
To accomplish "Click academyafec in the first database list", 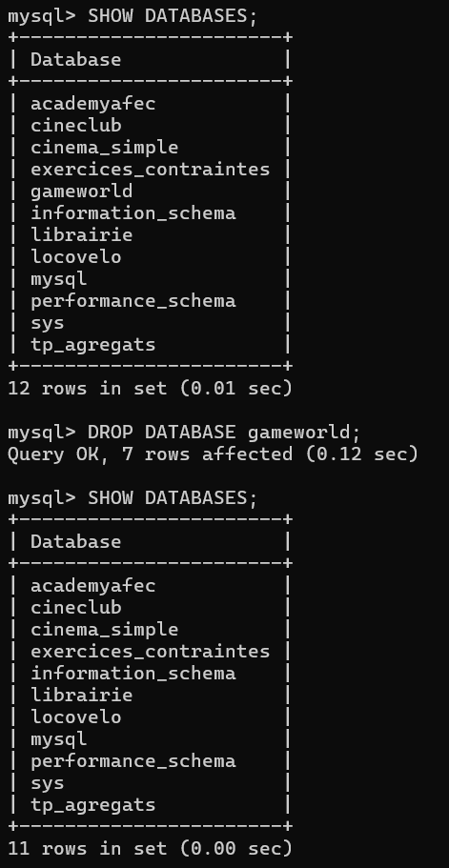I will (x=93, y=104).
